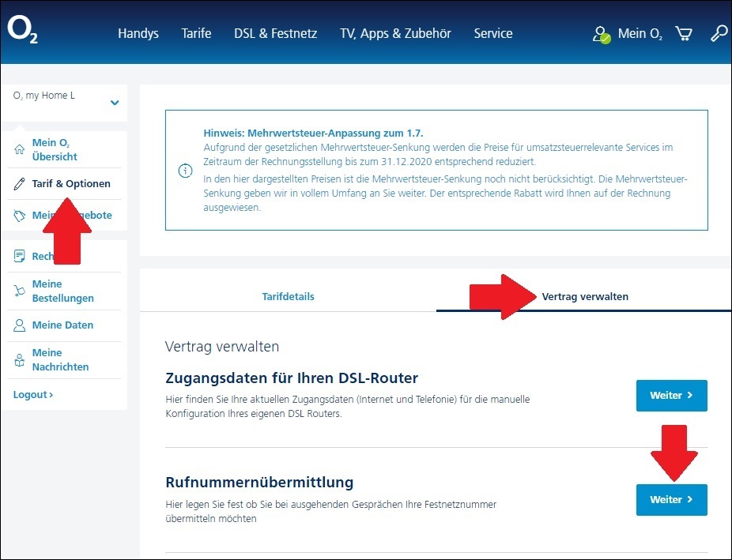The height and width of the screenshot is (560, 732).
Task: Click the icon beside Meine Nachrichten
Action: pos(19,360)
